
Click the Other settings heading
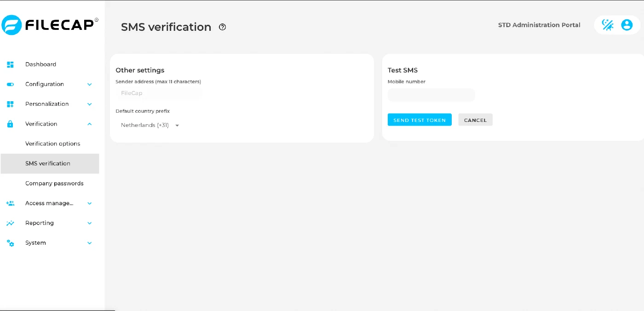click(140, 70)
